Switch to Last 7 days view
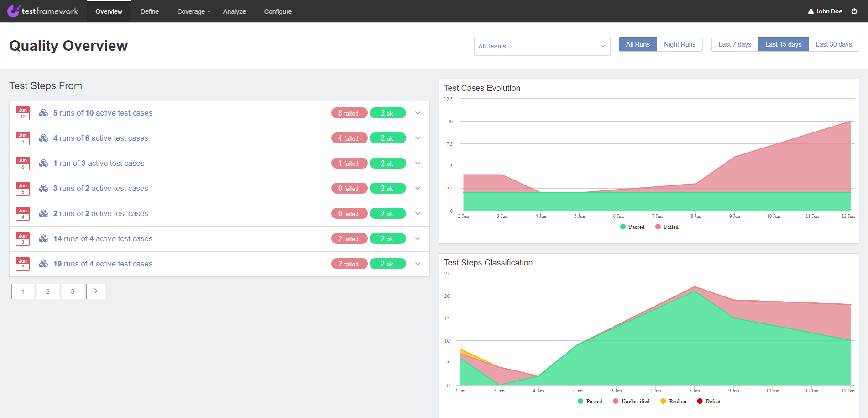Viewport: 868px width, 418px height. [734, 44]
